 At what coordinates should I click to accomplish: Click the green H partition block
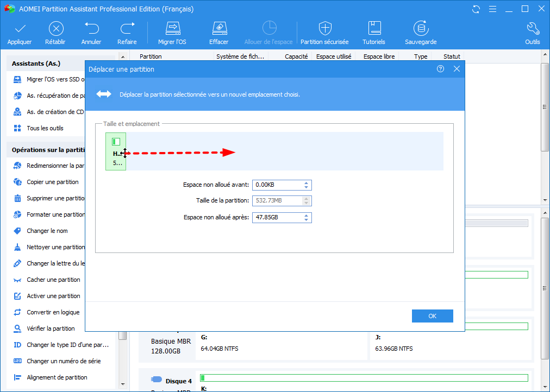116,151
